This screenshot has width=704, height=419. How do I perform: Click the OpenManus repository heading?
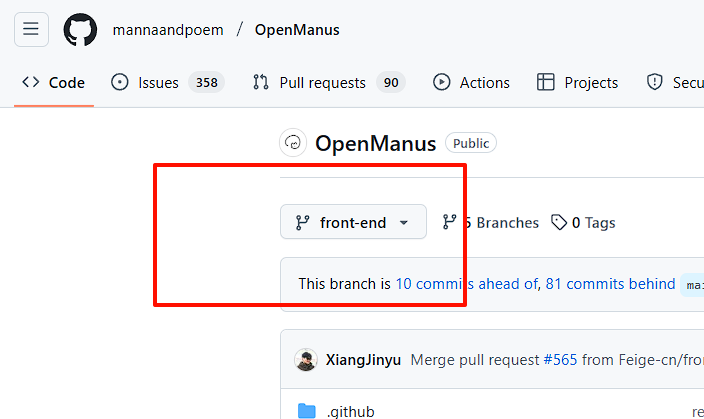coord(375,144)
